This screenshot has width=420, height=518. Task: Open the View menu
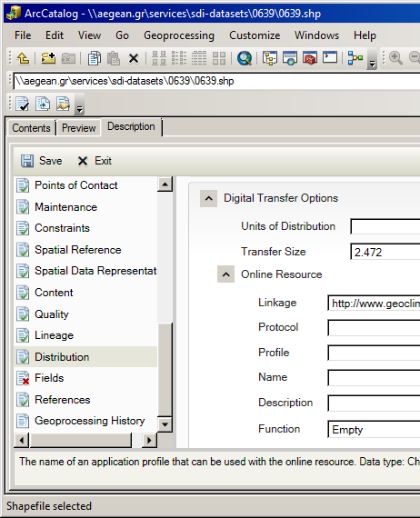coord(90,35)
